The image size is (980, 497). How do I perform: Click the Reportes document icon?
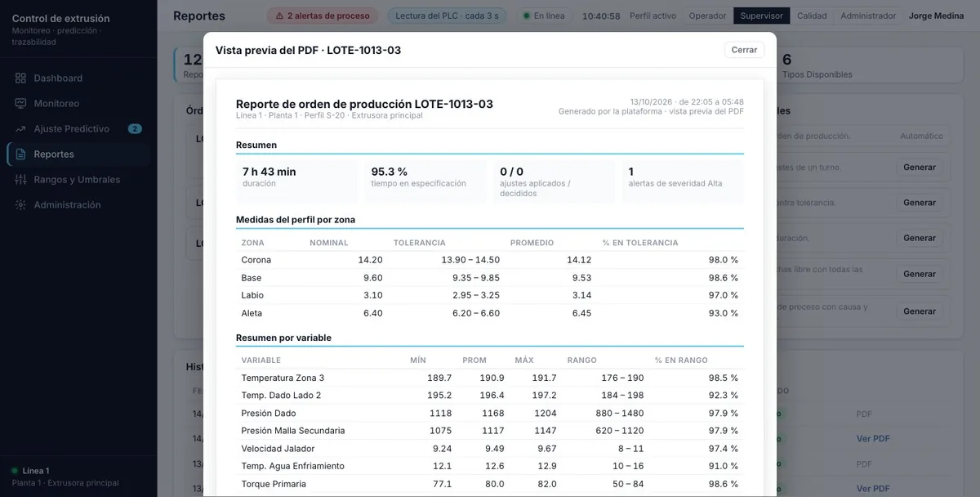20,154
